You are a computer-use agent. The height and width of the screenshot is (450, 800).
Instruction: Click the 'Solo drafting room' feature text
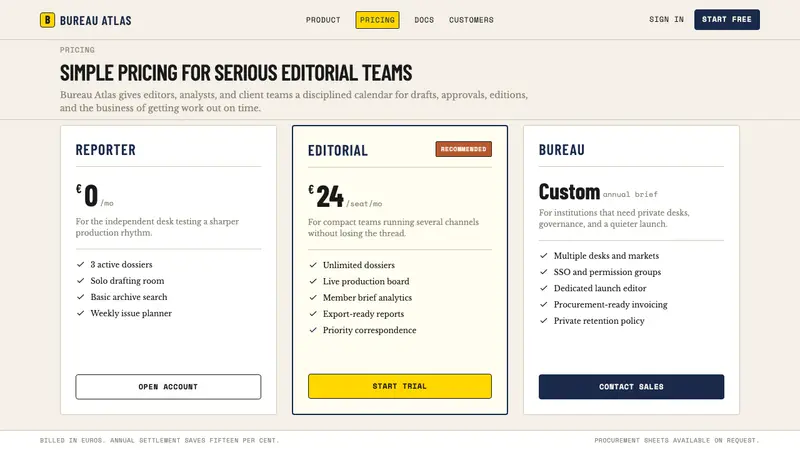pyautogui.click(x=128, y=281)
